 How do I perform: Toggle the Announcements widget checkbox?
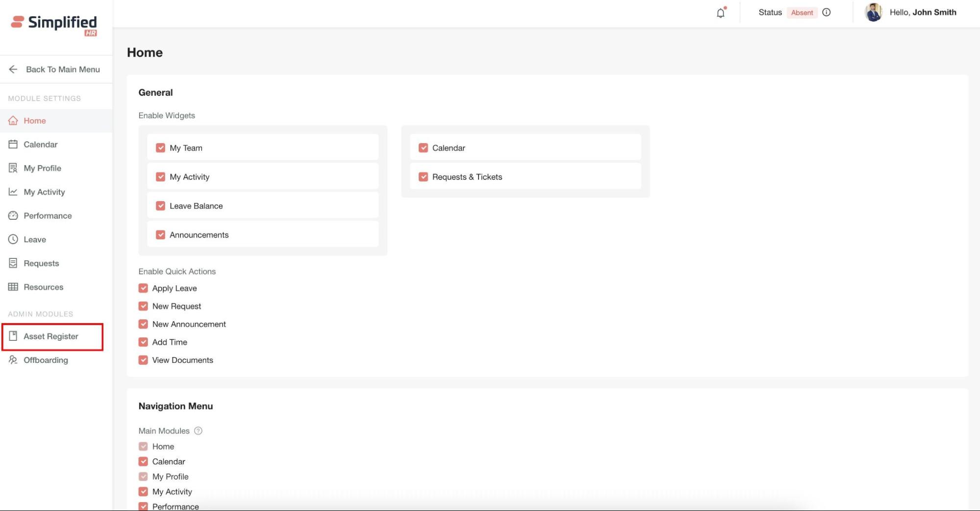click(x=160, y=234)
